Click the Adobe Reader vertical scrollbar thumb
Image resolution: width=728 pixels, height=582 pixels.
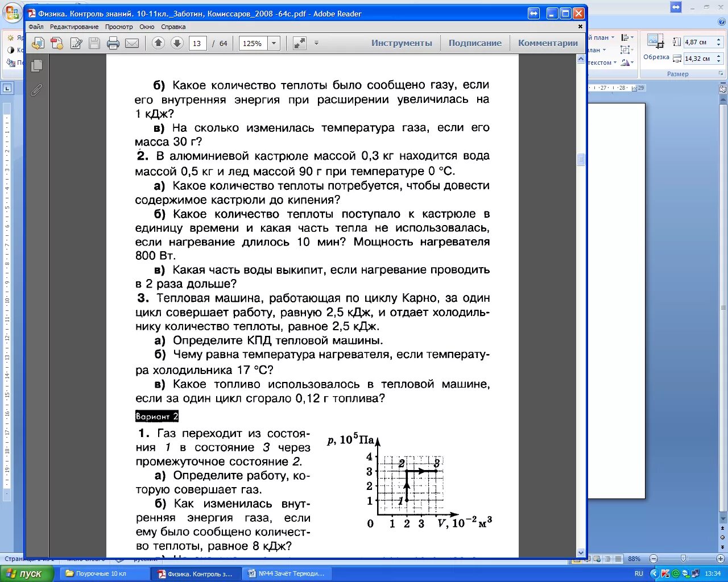point(581,160)
